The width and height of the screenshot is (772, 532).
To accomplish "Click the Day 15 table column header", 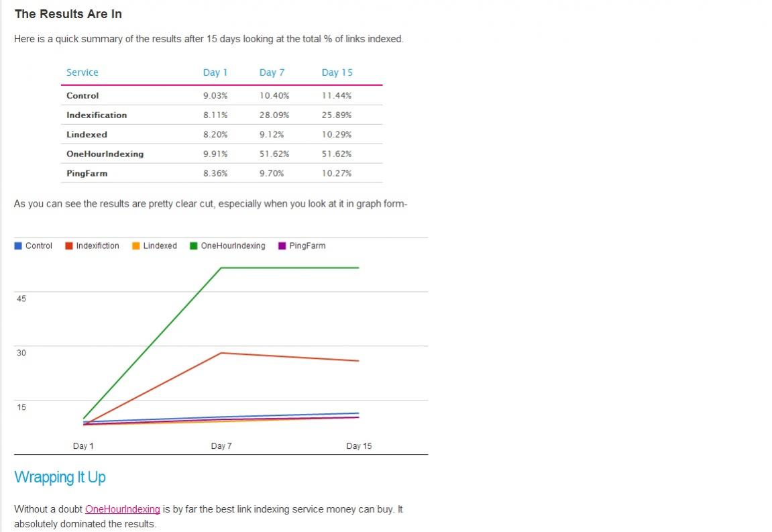I will click(337, 72).
